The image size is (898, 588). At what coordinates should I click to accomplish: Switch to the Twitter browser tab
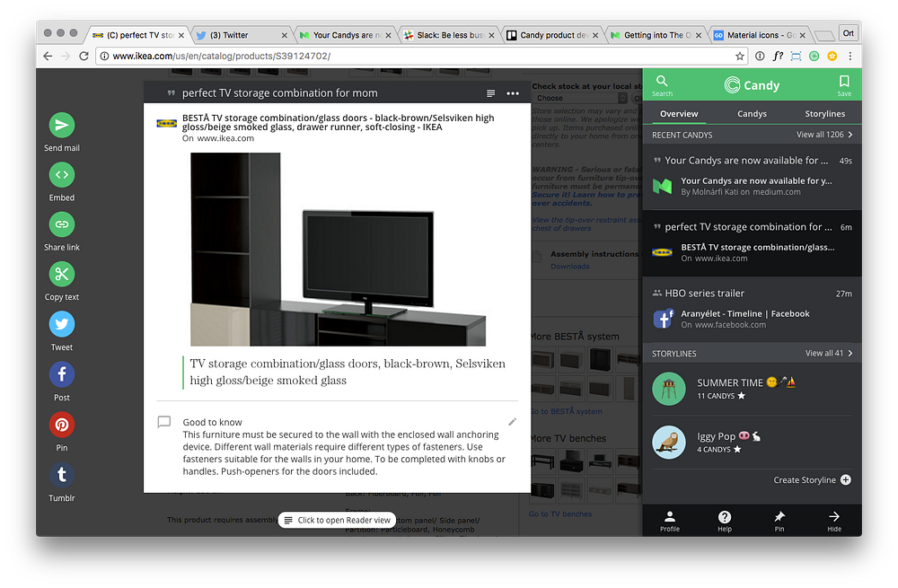click(x=242, y=35)
